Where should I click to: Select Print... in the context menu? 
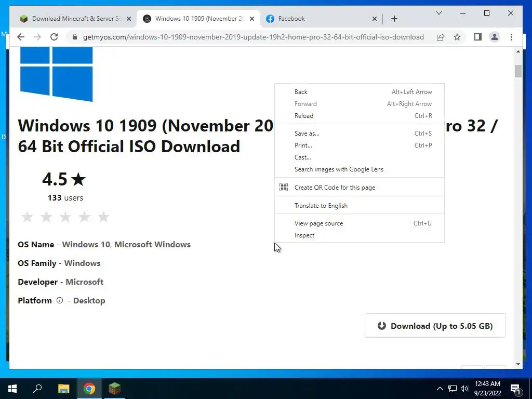pyautogui.click(x=360, y=145)
